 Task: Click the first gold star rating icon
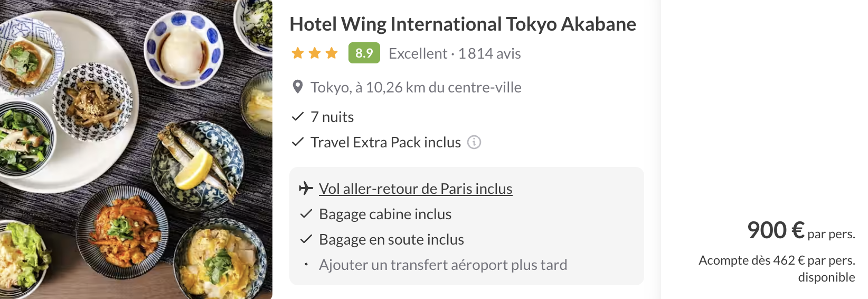click(x=298, y=53)
